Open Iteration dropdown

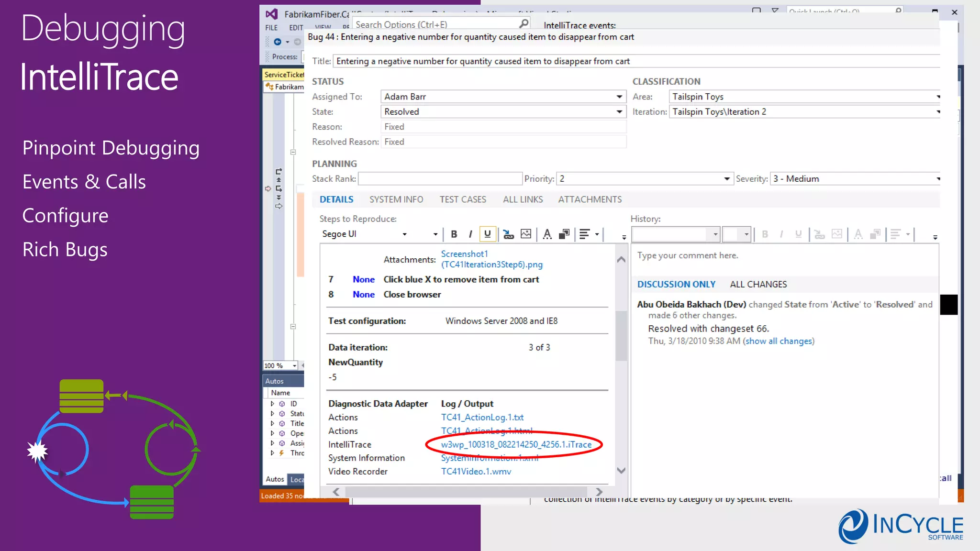(937, 111)
